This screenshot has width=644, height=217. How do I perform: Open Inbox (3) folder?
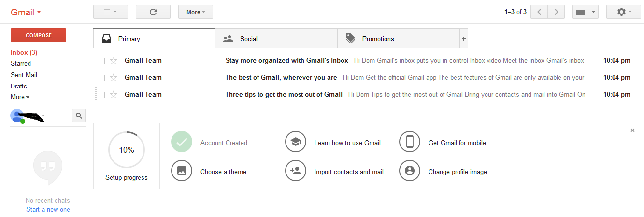pos(24,52)
